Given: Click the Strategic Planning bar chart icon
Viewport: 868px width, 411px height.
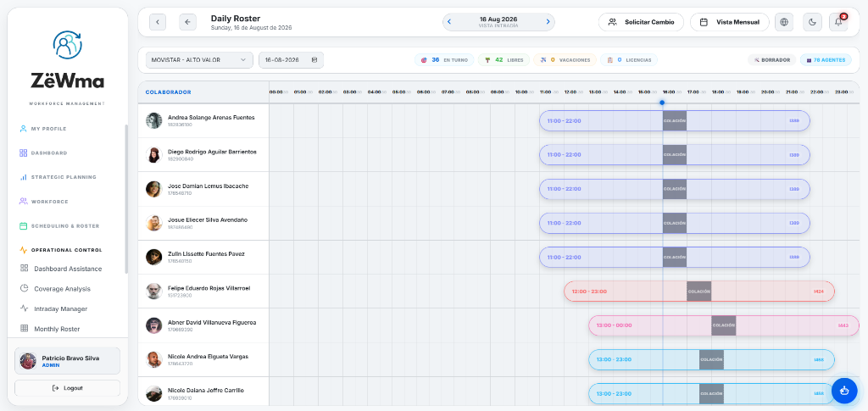Looking at the screenshot, I should 23,178.
